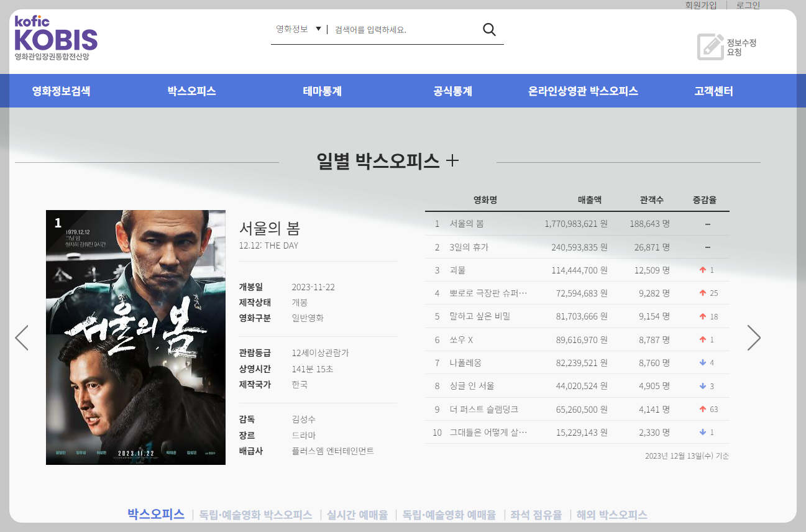This screenshot has height=532, width=806.
Task: Open the 온라인상영관 박스오피스 menu
Action: 583,91
